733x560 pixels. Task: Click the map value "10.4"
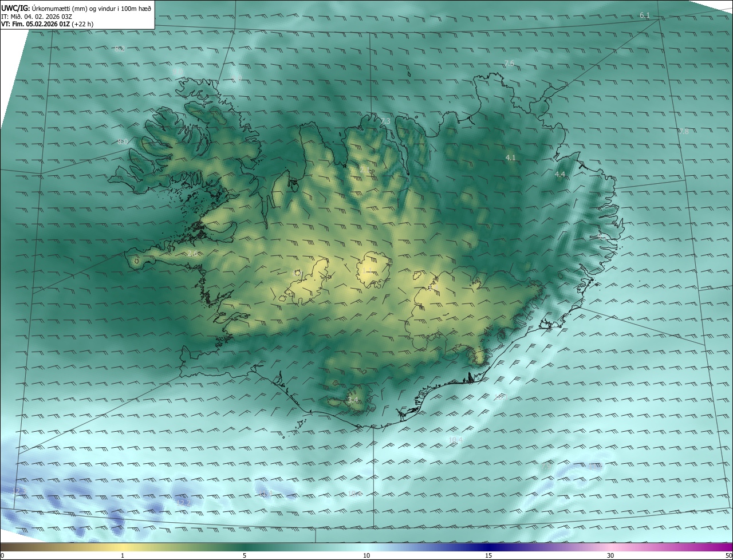click(x=456, y=440)
